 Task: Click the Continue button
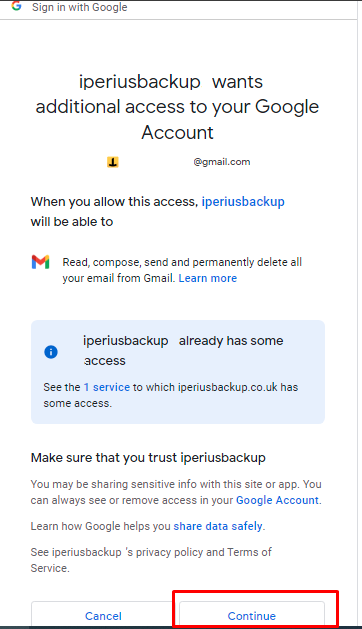pyautogui.click(x=252, y=615)
